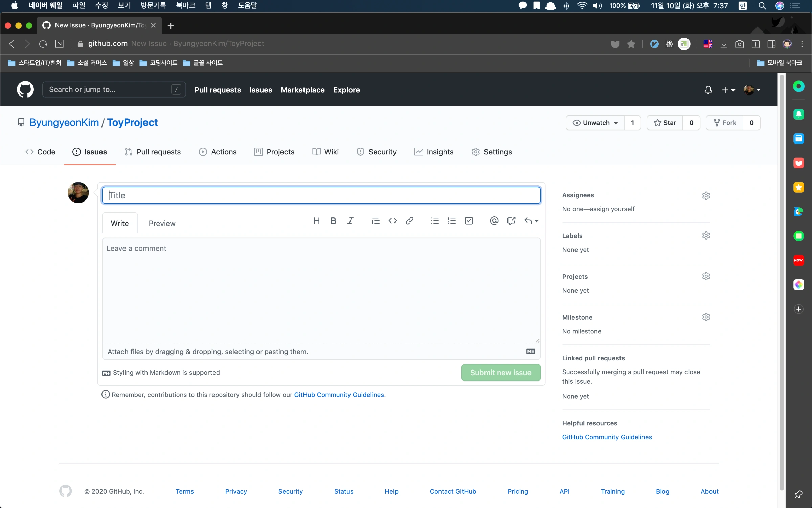Add a numbered list

click(x=452, y=221)
